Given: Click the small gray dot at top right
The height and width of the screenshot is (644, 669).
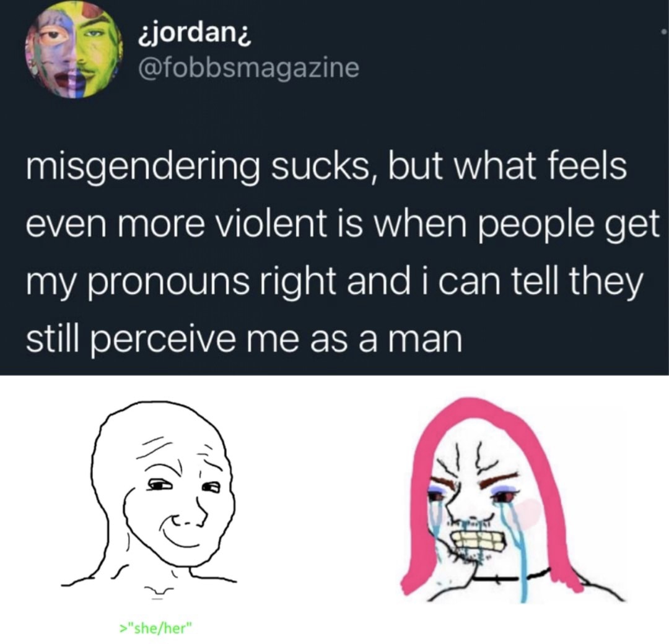Looking at the screenshot, I should tap(663, 32).
